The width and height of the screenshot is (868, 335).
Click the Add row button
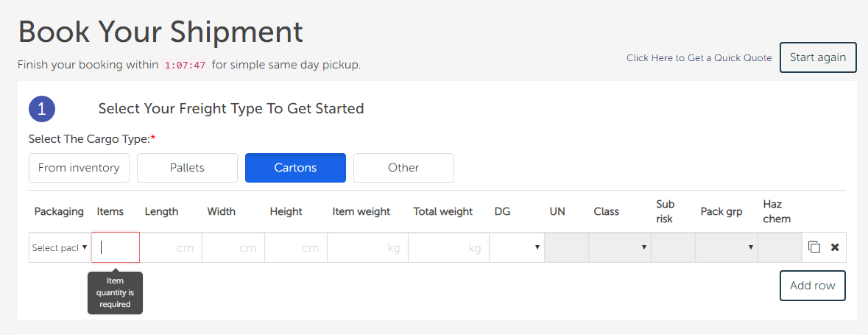click(x=812, y=286)
